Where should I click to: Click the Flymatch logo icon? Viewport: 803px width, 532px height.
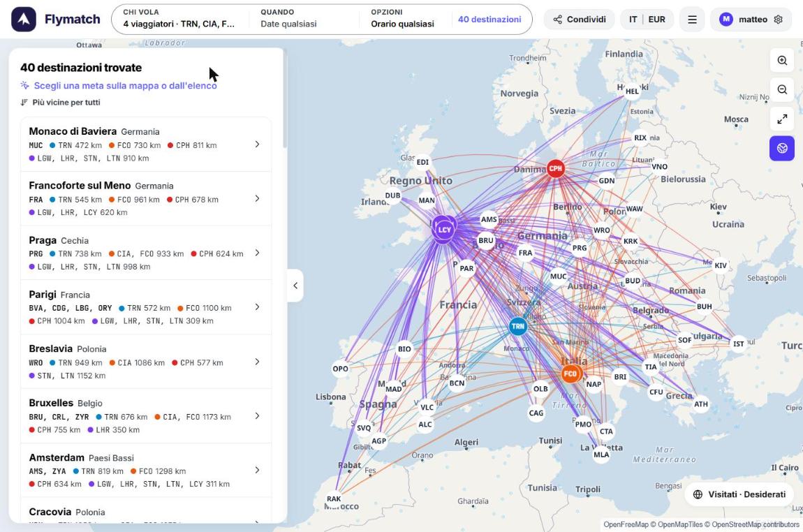point(24,20)
